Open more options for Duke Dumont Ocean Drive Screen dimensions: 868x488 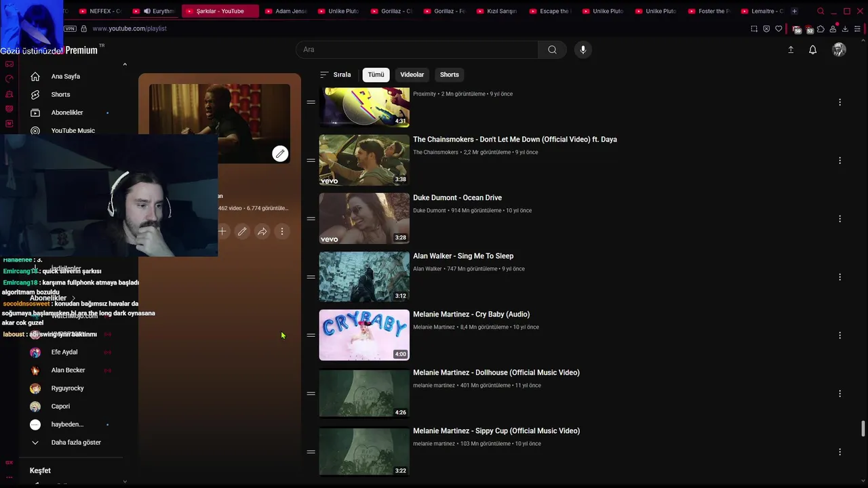coord(840,219)
